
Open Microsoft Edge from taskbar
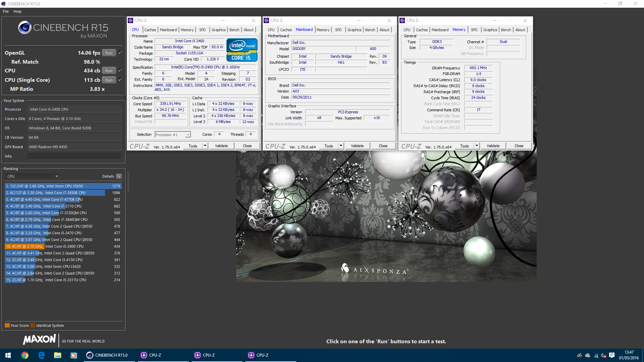pos(41,355)
